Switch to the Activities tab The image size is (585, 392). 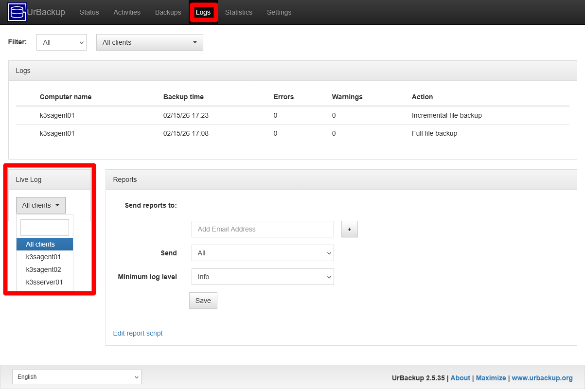pos(126,12)
